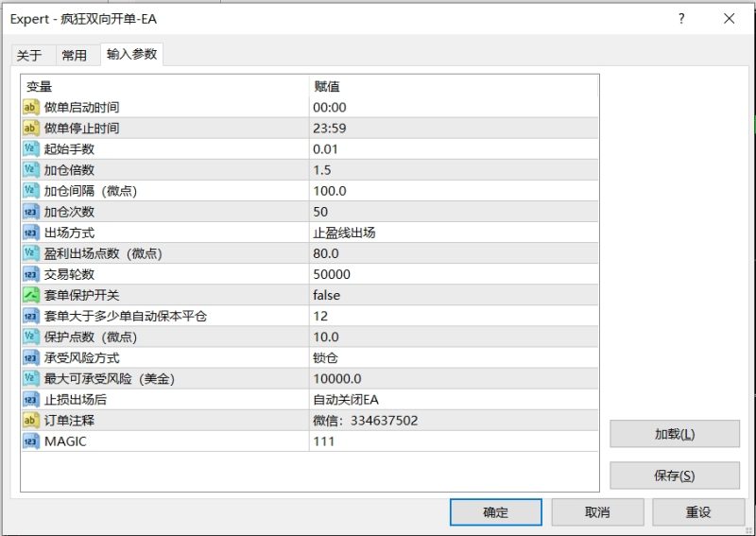Click the integer icon beside 承受风险方式
Screen dimensions: 756x536
click(31, 357)
